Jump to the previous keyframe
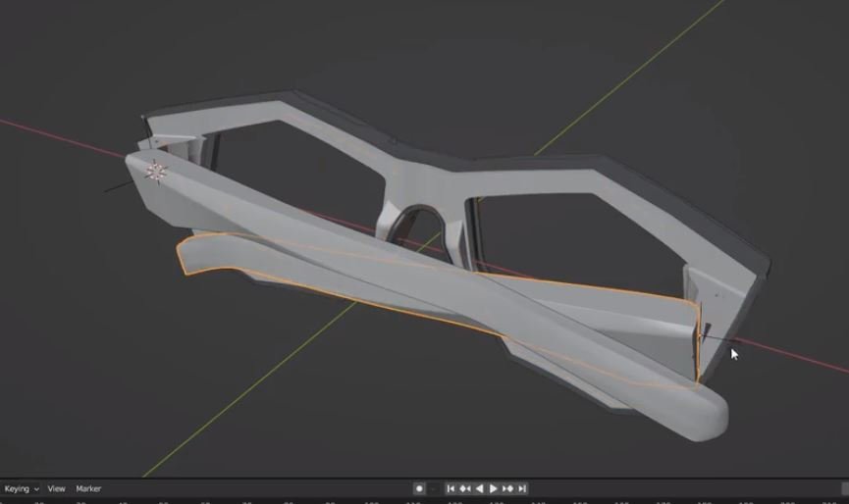Image resolution: width=849 pixels, height=504 pixels. [464, 489]
